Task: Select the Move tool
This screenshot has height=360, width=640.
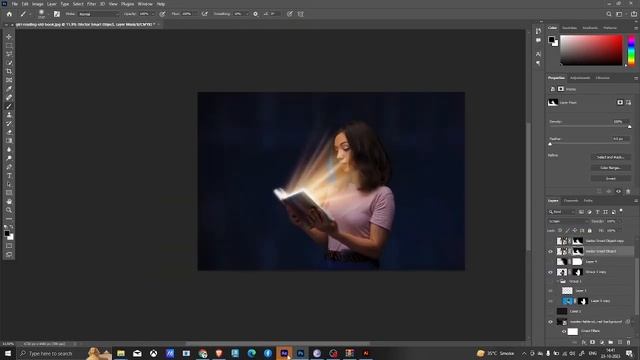Action: tap(9, 37)
